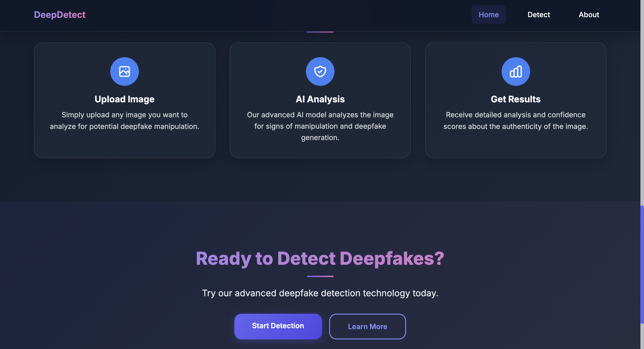This screenshot has height=349, width=644.
Task: Select Home in the navigation bar
Action: click(x=489, y=15)
